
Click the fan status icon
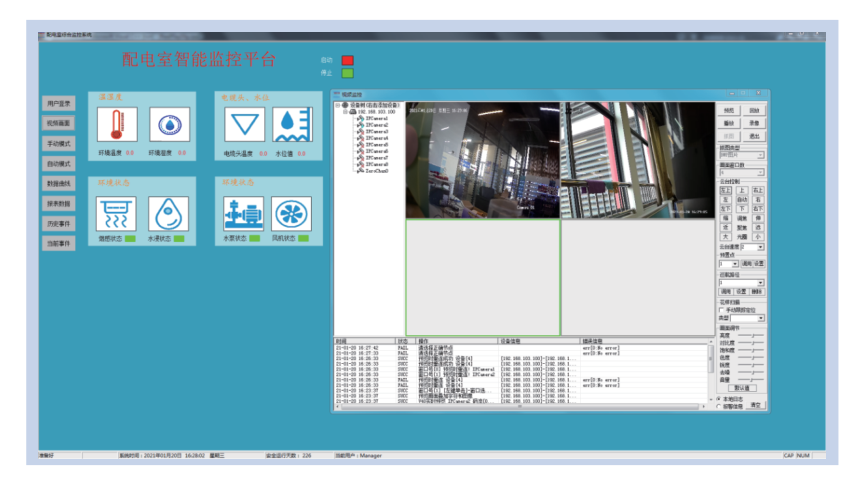(292, 213)
